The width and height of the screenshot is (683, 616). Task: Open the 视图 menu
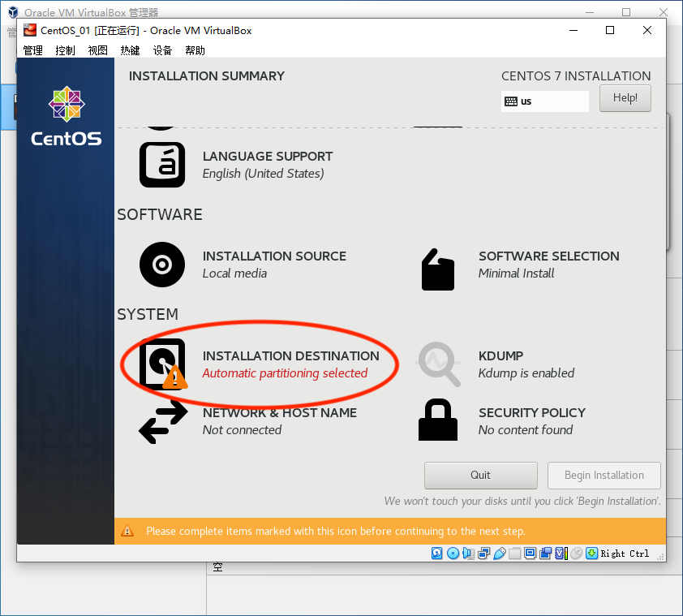[97, 50]
